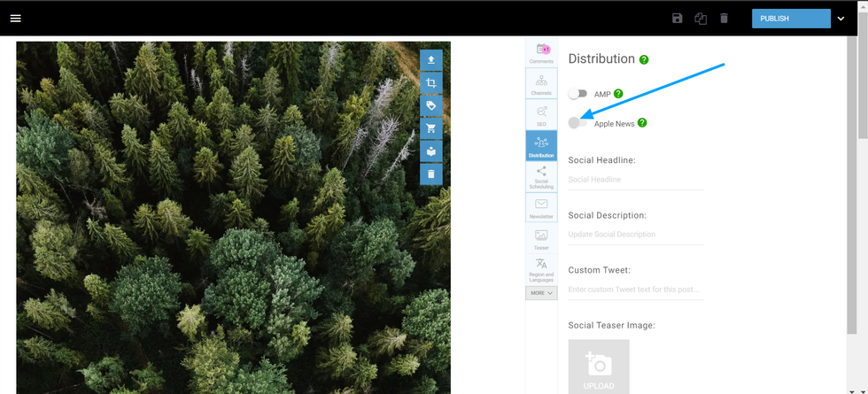Image resolution: width=868 pixels, height=394 pixels.
Task: Open the Comments tab
Action: (541, 53)
